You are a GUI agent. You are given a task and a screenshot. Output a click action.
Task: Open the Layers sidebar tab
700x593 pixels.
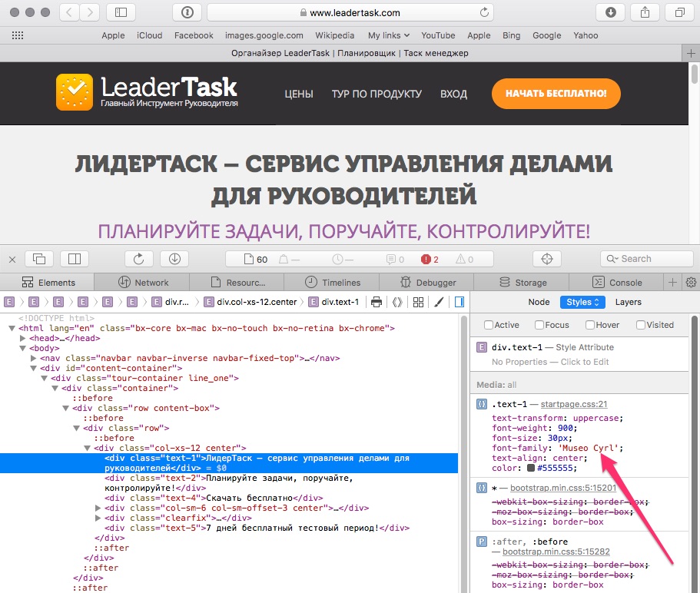point(628,302)
